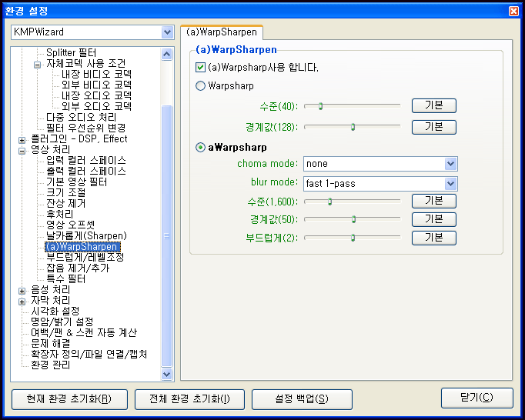Open the choma mode dropdown
Image resolution: width=525 pixels, height=420 pixels.
450,164
